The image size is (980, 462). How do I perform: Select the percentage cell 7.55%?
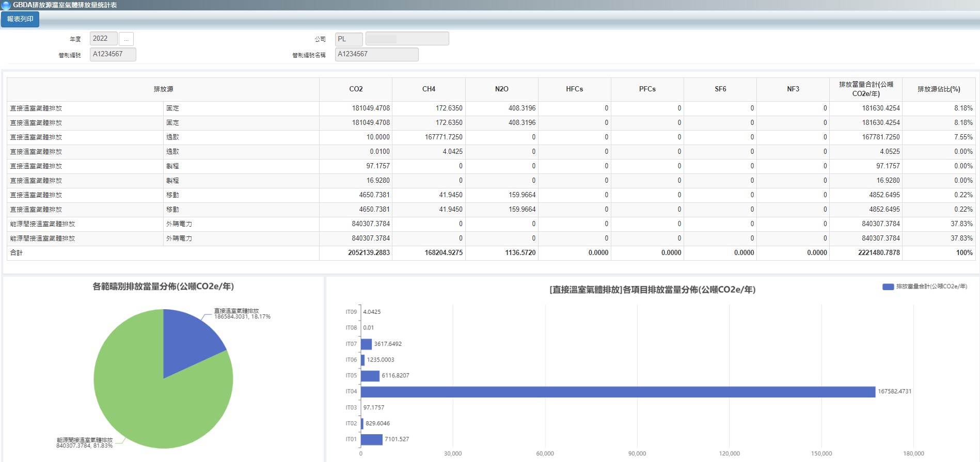click(x=939, y=137)
